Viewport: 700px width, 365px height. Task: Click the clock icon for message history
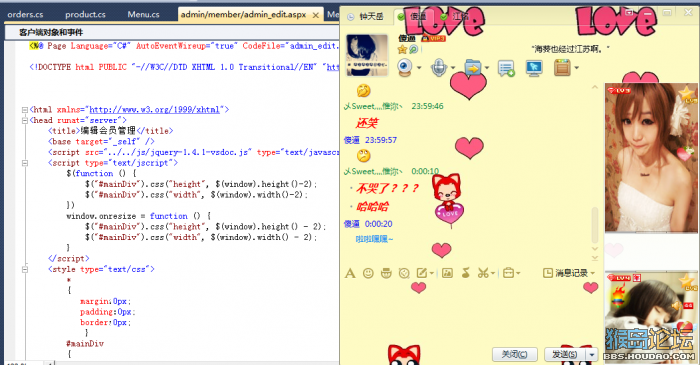click(x=548, y=273)
